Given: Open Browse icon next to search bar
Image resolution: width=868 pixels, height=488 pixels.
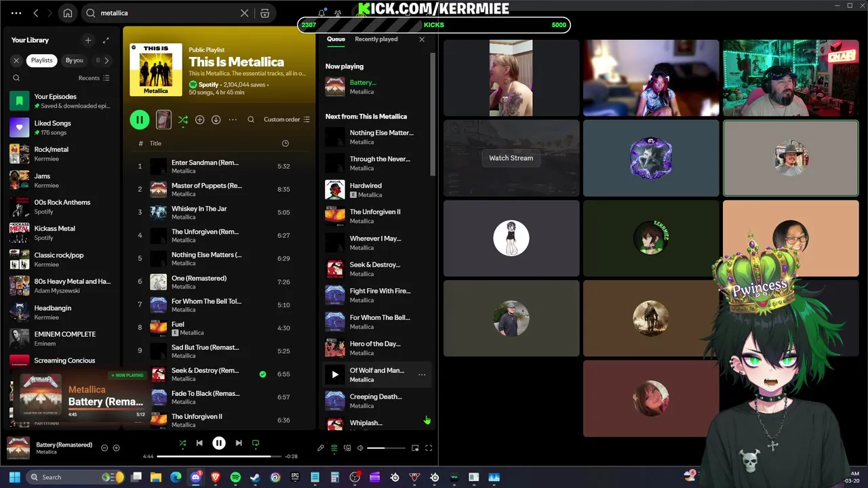Looking at the screenshot, I should point(265,13).
